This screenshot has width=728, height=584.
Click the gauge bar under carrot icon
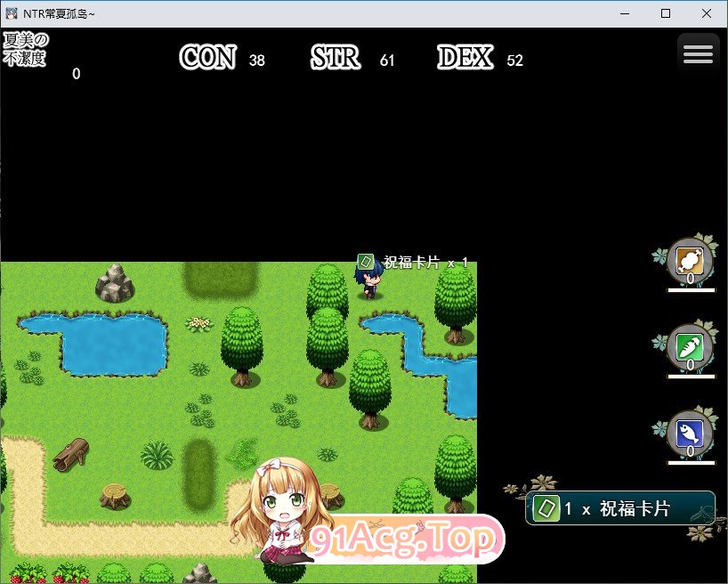[x=691, y=377]
